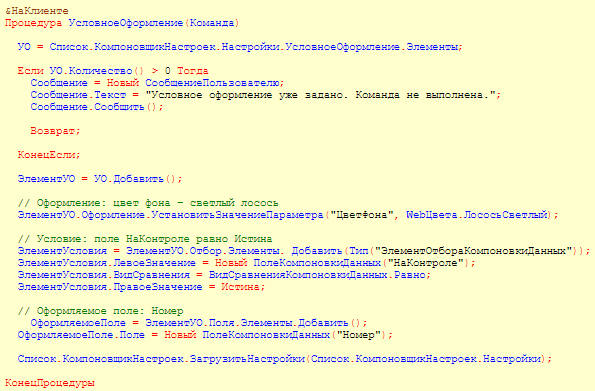Image resolution: width=595 pixels, height=391 pixels.
Task: Click the ВидСравнения assignment line
Action: click(224, 275)
